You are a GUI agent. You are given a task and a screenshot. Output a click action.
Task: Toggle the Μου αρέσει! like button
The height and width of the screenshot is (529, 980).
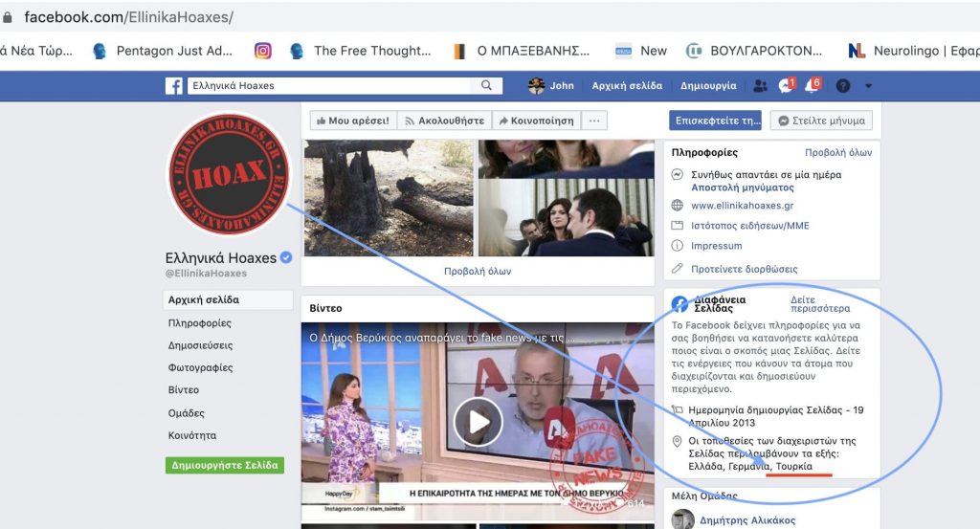point(352,121)
